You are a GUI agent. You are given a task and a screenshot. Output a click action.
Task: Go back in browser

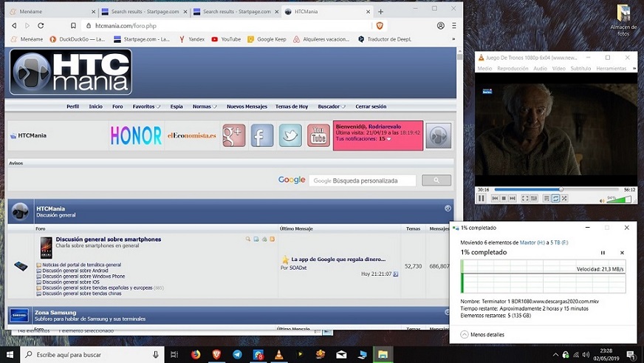click(x=14, y=25)
